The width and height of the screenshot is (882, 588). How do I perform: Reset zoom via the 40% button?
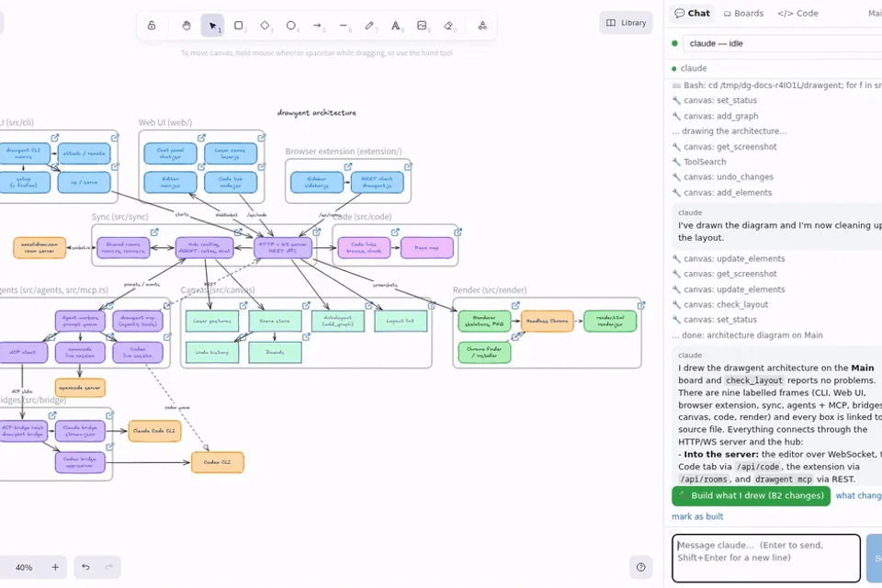pyautogui.click(x=24, y=567)
